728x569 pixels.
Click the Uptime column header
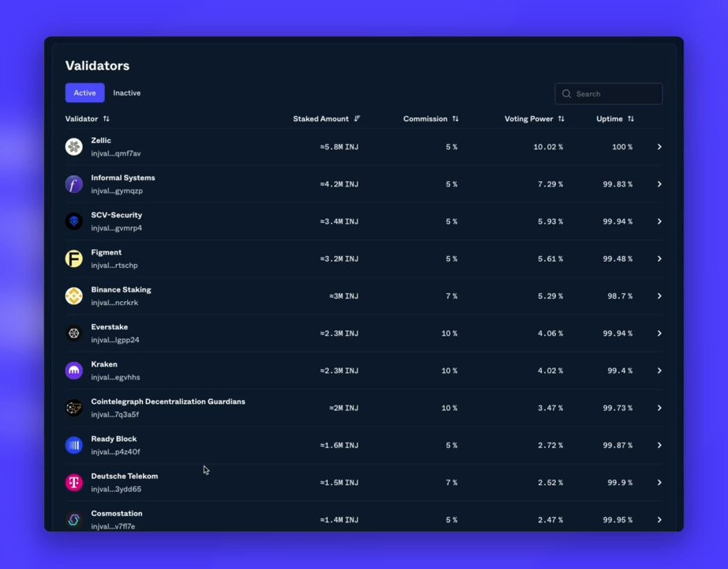pos(610,119)
